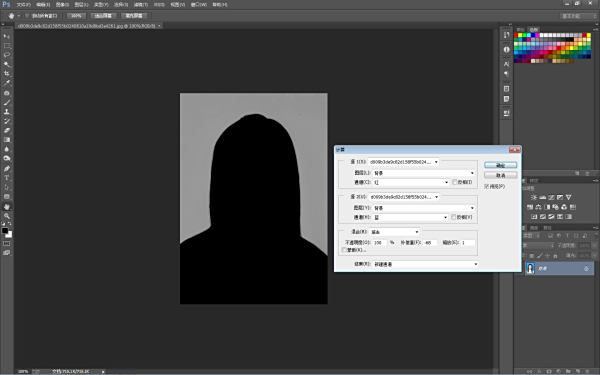Toggle the Preview checkbox

coord(486,186)
